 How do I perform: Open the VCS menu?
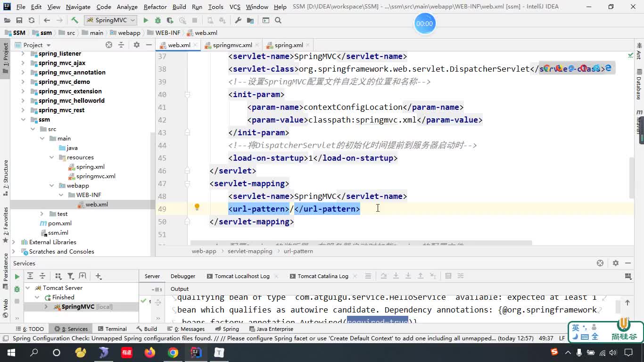tap(235, 7)
